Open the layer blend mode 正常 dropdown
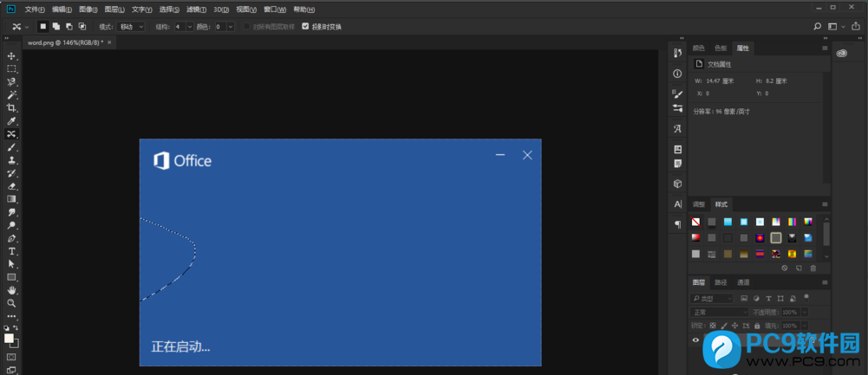 tap(720, 312)
